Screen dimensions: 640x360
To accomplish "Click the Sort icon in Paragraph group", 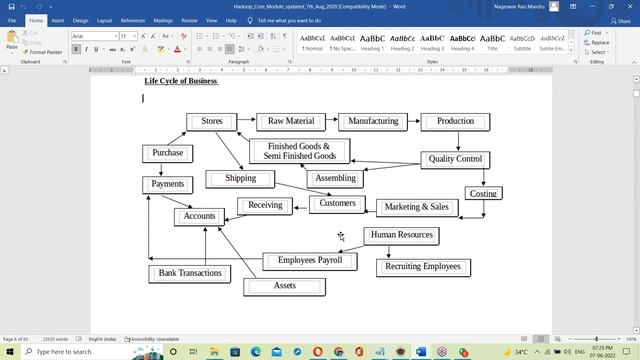I will 273,36.
